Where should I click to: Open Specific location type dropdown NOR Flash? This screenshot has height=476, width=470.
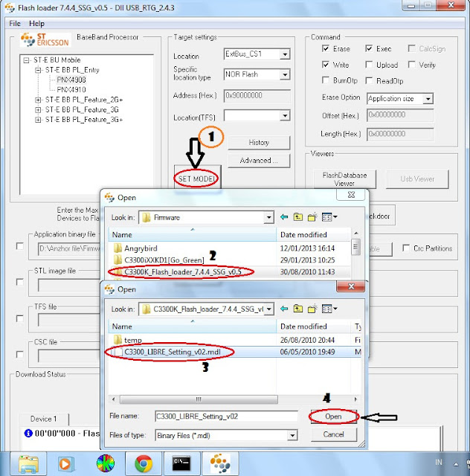click(285, 74)
